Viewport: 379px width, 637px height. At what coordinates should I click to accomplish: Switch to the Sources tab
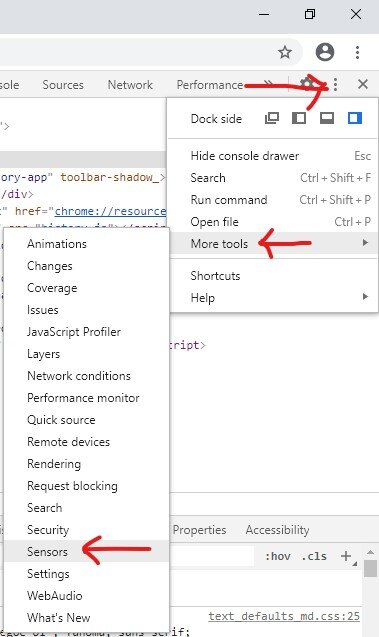click(x=63, y=84)
